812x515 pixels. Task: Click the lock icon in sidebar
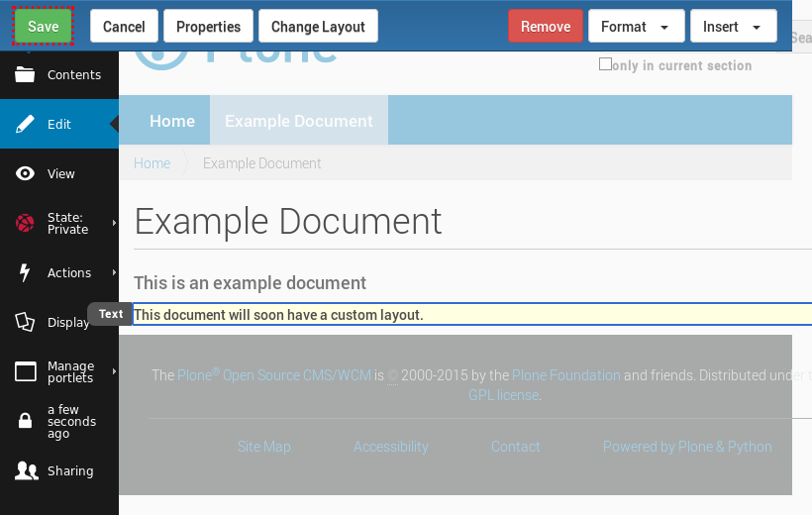pos(25,422)
